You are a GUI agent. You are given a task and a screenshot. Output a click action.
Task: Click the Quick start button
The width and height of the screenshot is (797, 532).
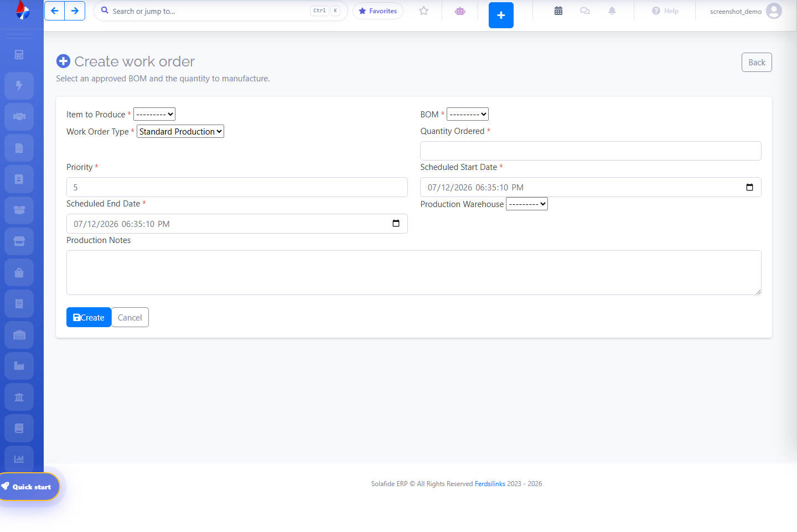[x=28, y=487]
